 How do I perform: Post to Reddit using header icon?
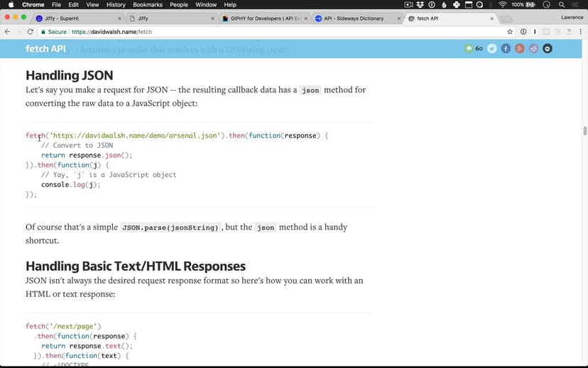click(533, 48)
